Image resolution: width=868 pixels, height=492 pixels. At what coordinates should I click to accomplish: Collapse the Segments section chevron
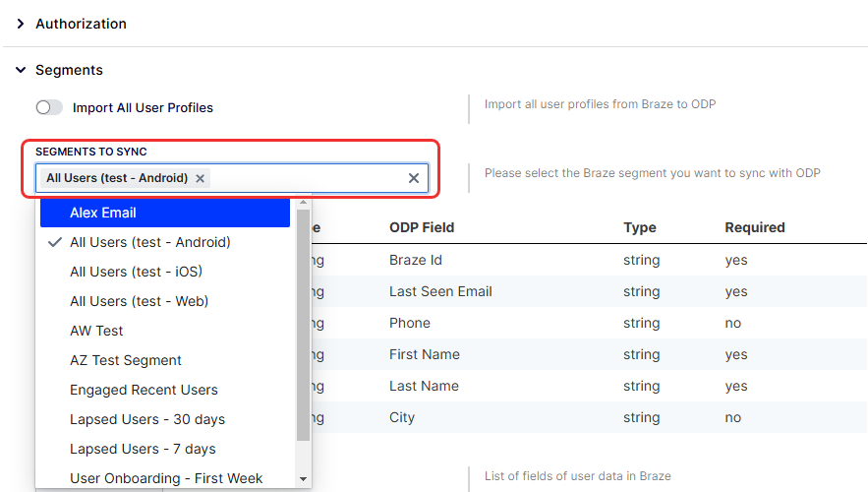(21, 70)
